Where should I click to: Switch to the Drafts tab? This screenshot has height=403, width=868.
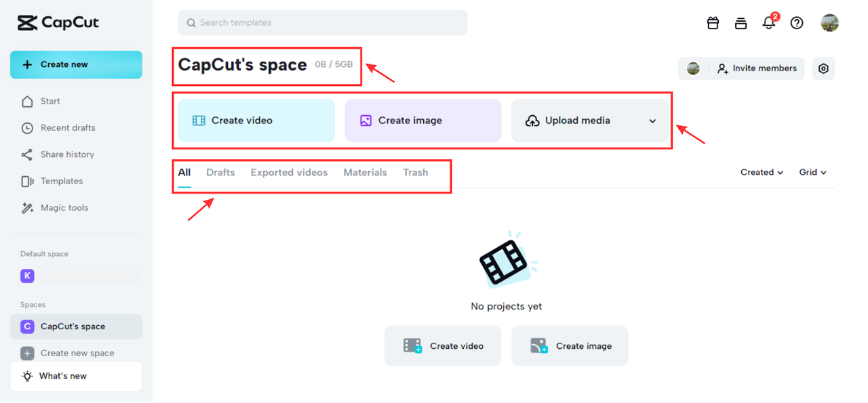pyautogui.click(x=220, y=173)
